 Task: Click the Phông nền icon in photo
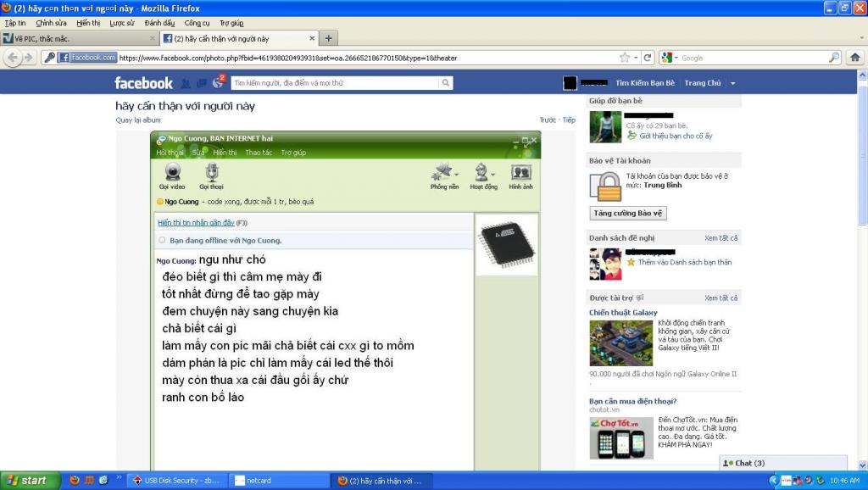pos(442,173)
